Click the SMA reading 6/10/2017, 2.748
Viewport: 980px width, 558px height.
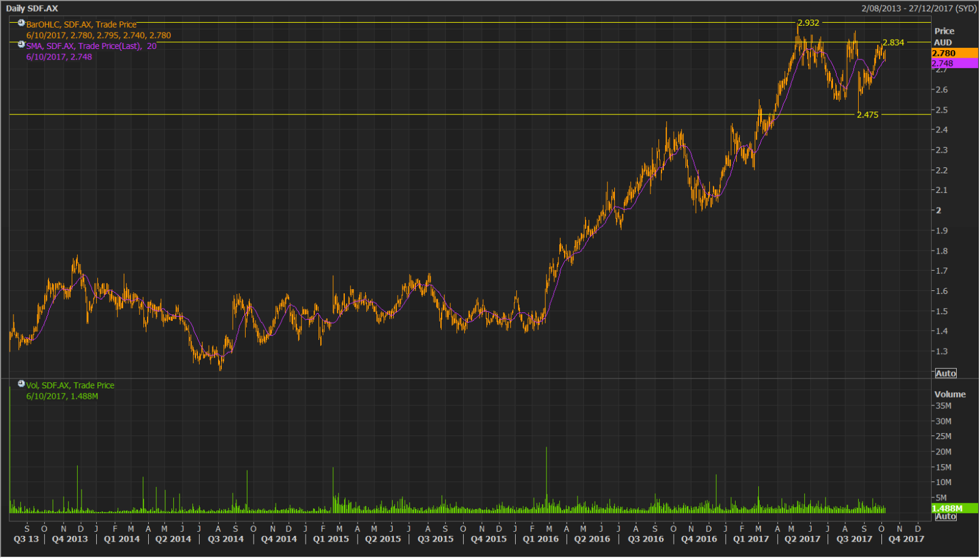coord(59,57)
